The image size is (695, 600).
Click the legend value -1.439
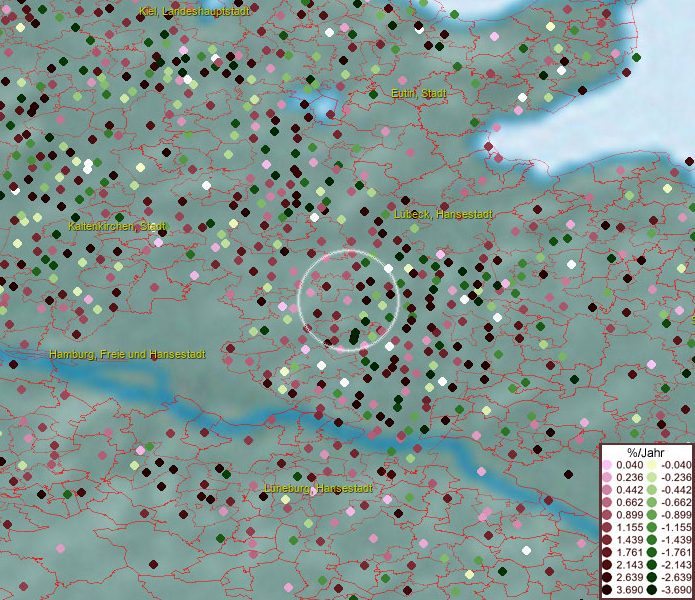coord(676,540)
